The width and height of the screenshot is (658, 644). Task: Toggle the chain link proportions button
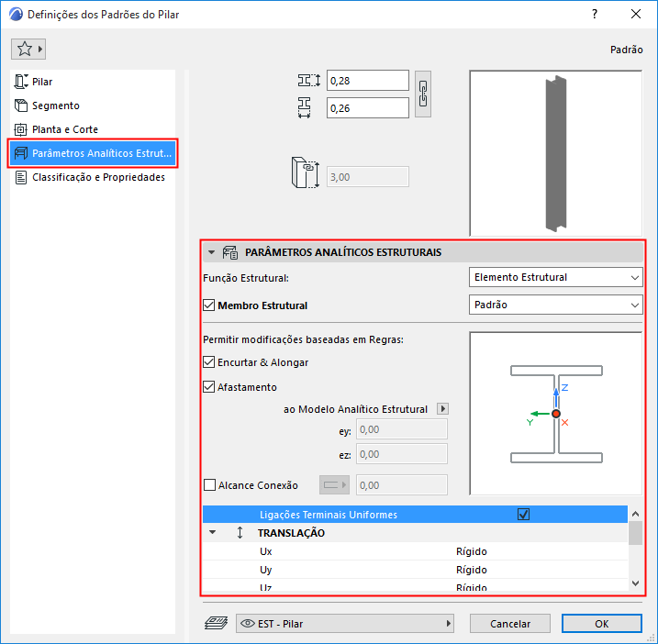pyautogui.click(x=423, y=94)
